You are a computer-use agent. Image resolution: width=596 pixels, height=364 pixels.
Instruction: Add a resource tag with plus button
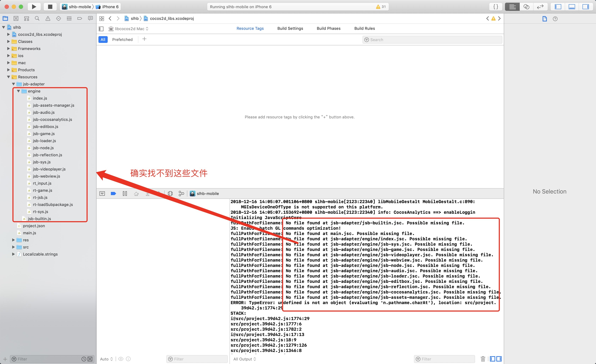(144, 39)
